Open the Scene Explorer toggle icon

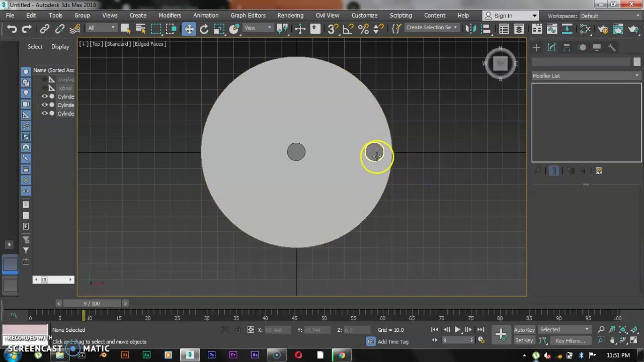[504, 29]
